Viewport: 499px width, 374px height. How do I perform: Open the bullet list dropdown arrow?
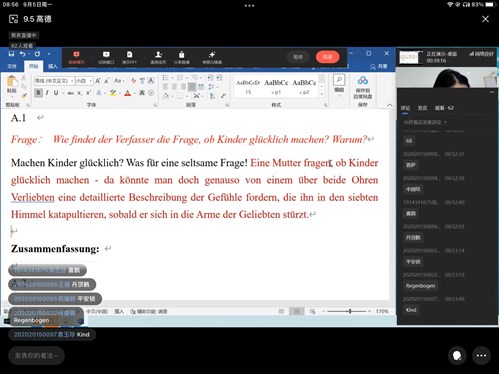pos(172,78)
